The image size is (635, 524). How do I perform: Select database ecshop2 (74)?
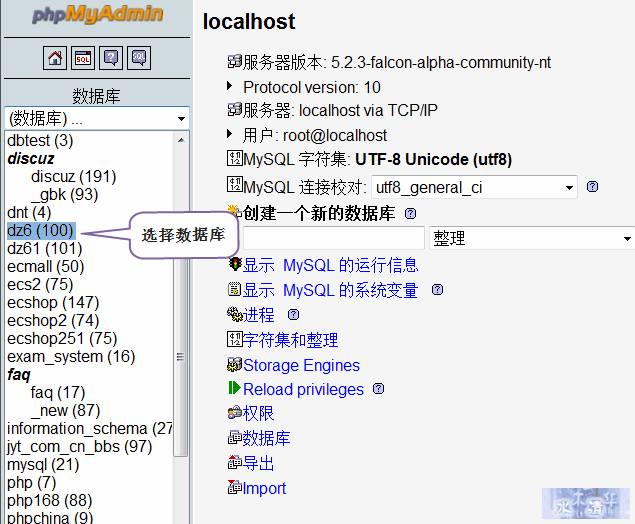pos(53,320)
